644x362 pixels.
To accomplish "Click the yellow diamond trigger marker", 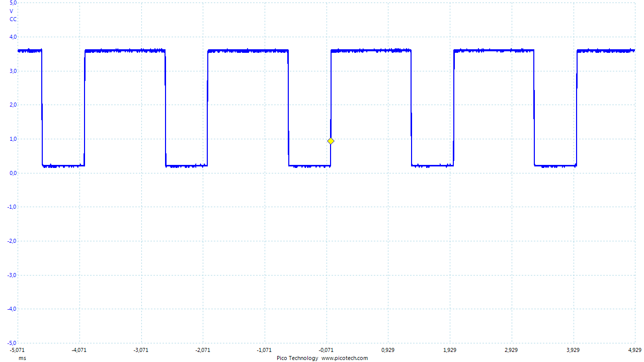I will (x=331, y=141).
